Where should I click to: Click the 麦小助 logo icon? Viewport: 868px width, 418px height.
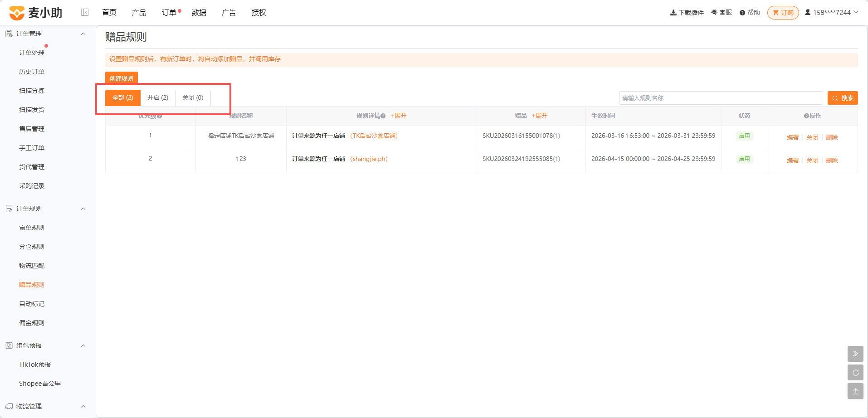17,13
